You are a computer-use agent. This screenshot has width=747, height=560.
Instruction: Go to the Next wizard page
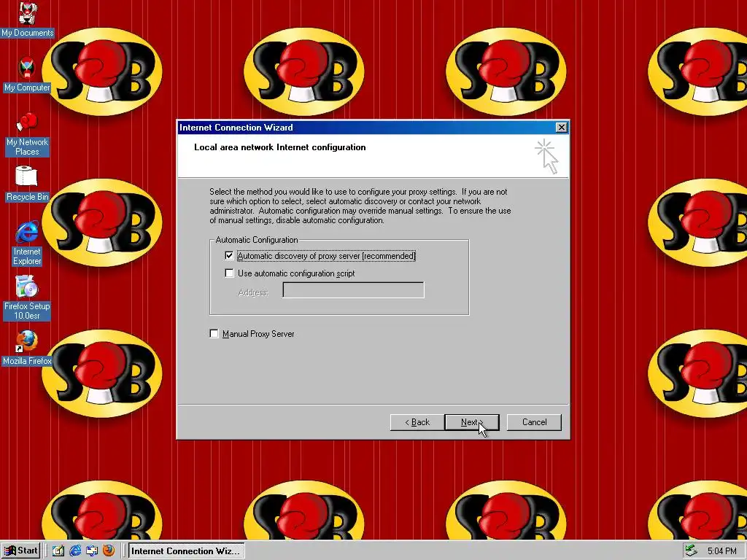point(472,422)
